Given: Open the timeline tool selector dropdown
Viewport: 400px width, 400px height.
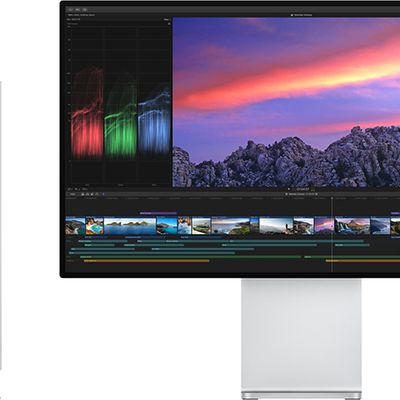Looking at the screenshot, I should click(103, 194).
